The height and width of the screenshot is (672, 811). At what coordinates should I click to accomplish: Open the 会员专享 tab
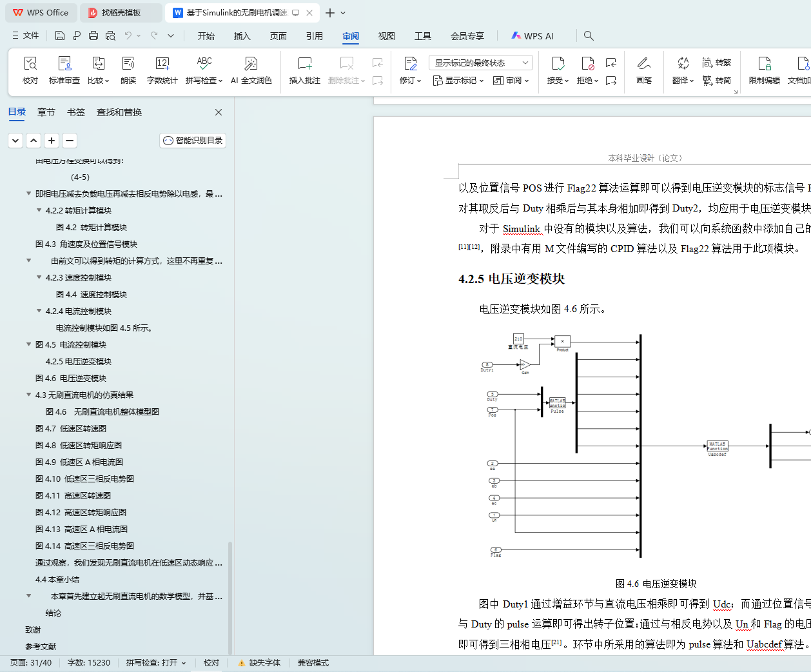(467, 36)
